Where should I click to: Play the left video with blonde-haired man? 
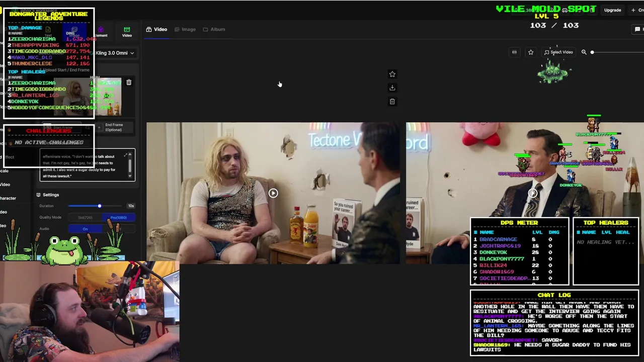[x=273, y=193]
